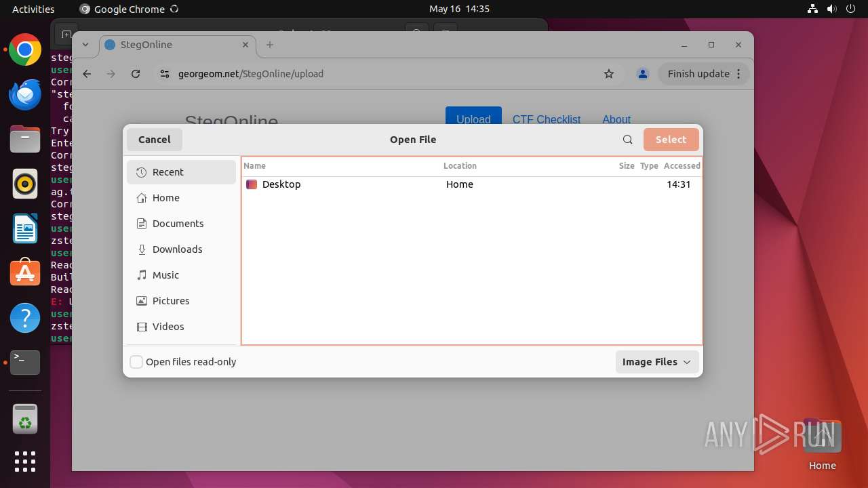Image resolution: width=868 pixels, height=488 pixels.
Task: Open Chrome tab search dropdown
Action: tap(85, 45)
